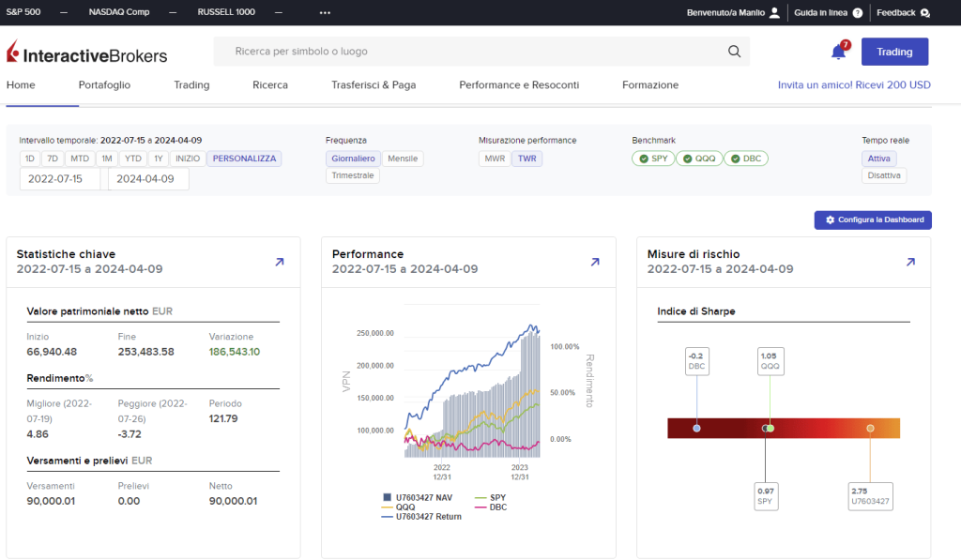Image resolution: width=961 pixels, height=560 pixels.
Task: Select Giornaliero frequency
Action: 353,159
